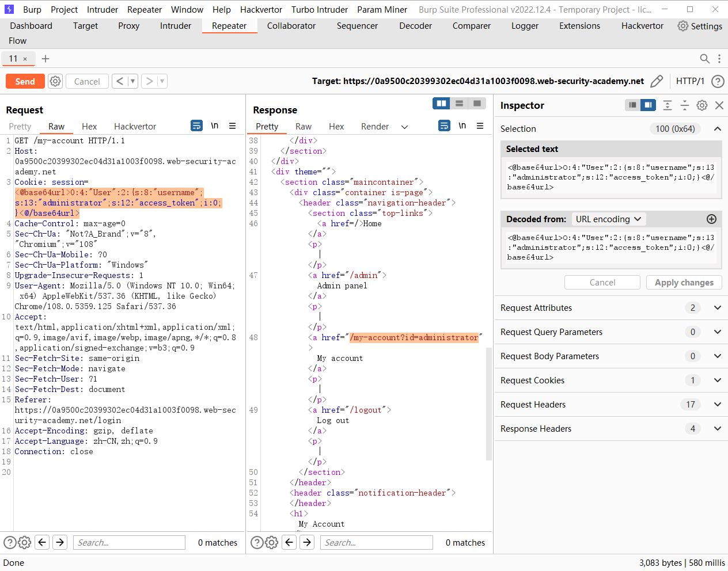Viewport: 728px width, 571px height.
Task: Open response editor hamburger menu
Action: pyautogui.click(x=480, y=125)
